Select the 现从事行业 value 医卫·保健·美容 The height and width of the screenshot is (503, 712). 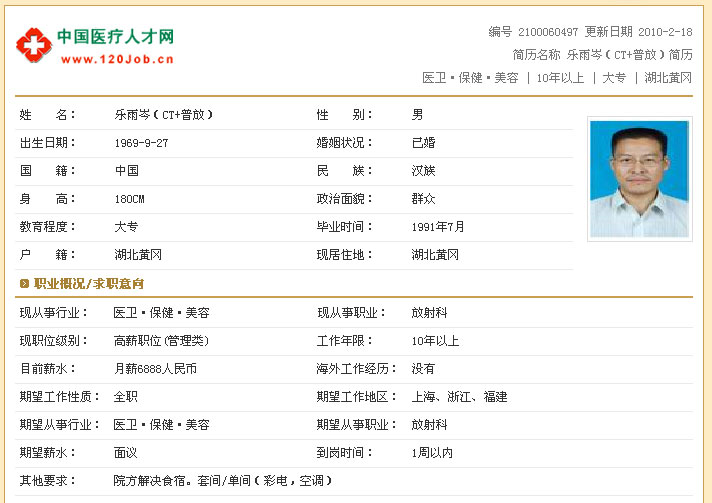(x=162, y=313)
